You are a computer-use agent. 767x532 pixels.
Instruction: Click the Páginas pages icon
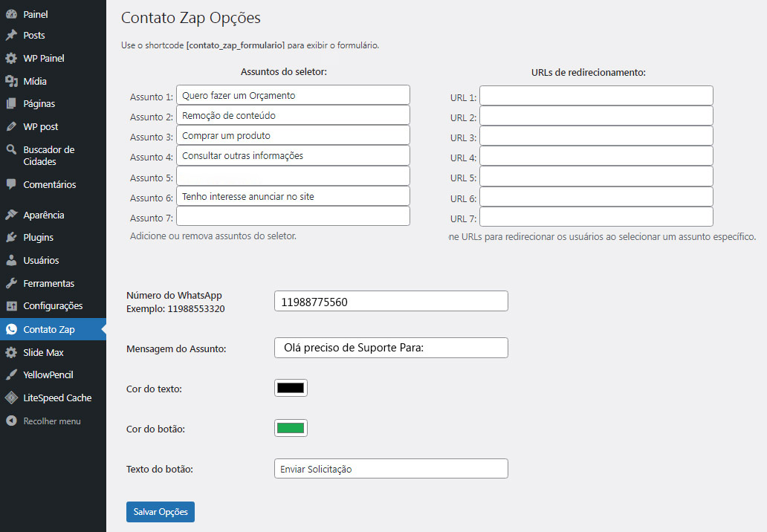pyautogui.click(x=11, y=104)
